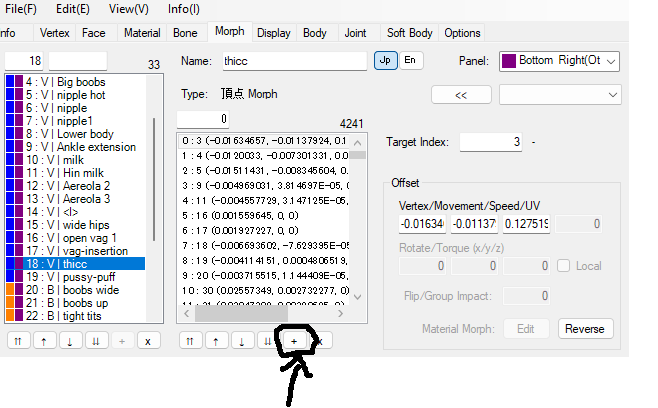
Task: Move offset entry up one position
Action: [x=216, y=341]
